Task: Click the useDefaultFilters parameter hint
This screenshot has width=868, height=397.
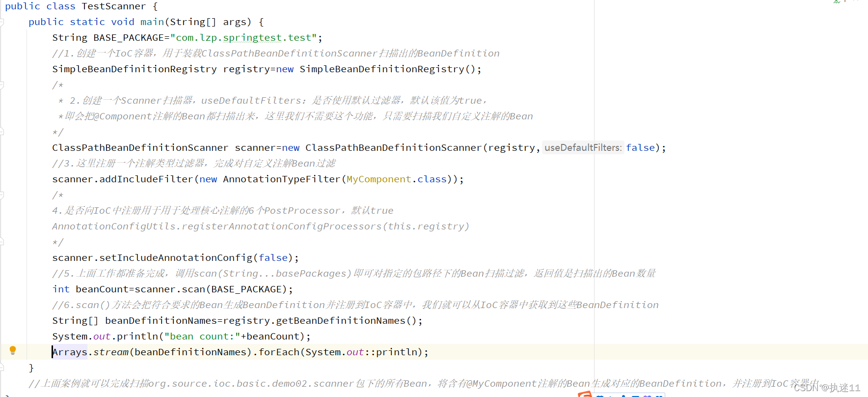Action: (583, 148)
